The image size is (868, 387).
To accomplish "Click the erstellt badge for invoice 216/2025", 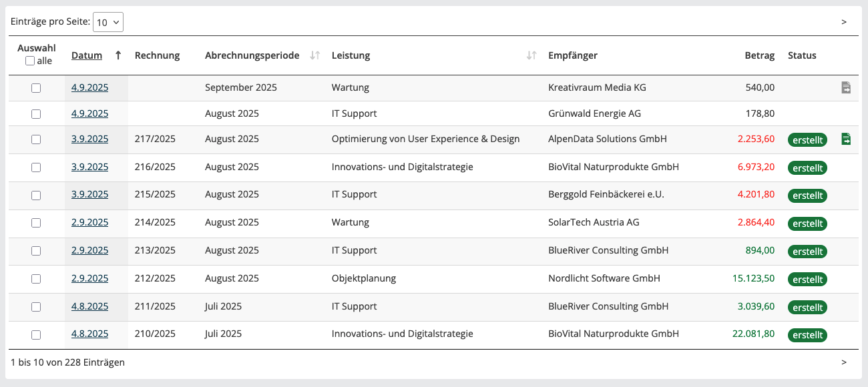I will point(807,167).
